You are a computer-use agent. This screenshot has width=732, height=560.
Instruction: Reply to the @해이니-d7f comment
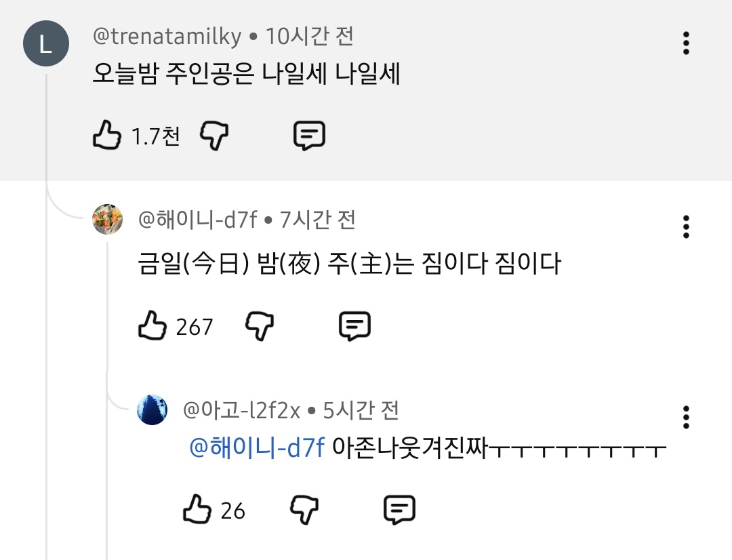pyautogui.click(x=354, y=327)
